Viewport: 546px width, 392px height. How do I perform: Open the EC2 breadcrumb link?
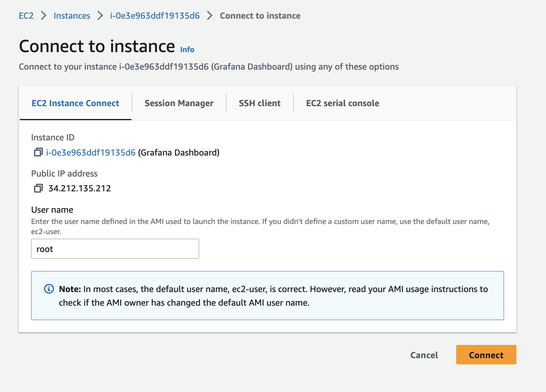point(26,16)
